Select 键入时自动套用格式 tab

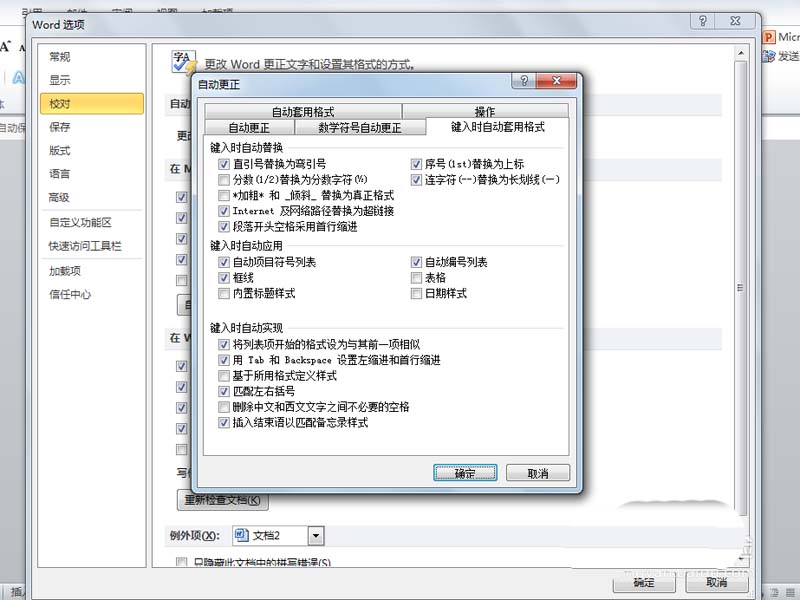point(497,127)
